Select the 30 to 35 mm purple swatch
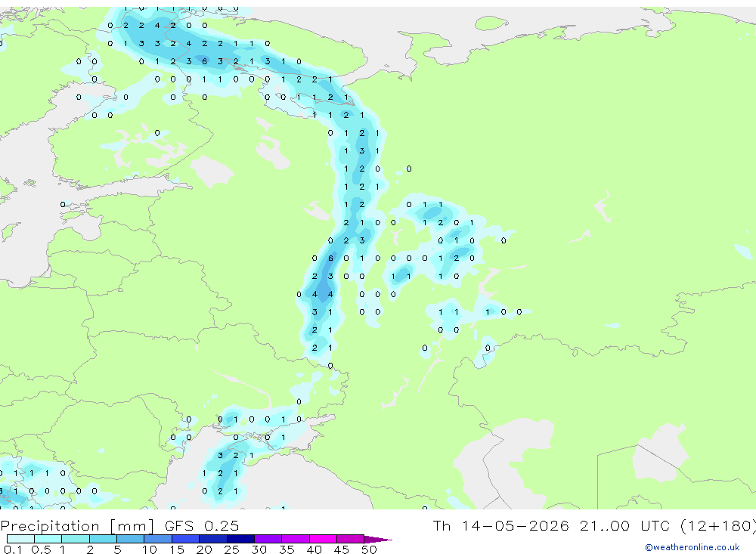This screenshot has height=554, width=756. pyautogui.click(x=268, y=539)
